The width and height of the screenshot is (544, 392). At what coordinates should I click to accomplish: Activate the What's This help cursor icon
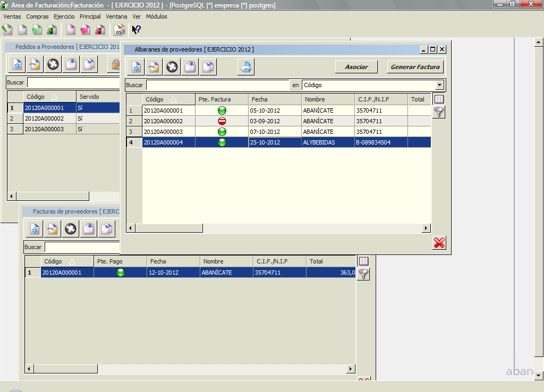[x=136, y=30]
